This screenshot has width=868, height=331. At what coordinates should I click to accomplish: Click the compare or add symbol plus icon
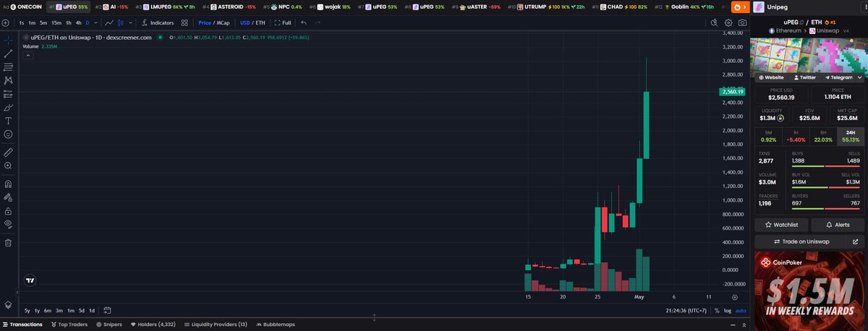pos(6,22)
